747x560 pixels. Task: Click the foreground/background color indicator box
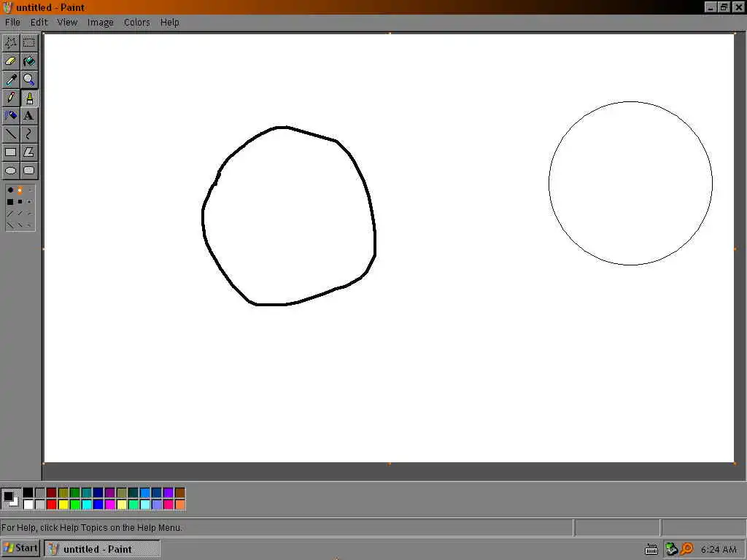pyautogui.click(x=11, y=499)
